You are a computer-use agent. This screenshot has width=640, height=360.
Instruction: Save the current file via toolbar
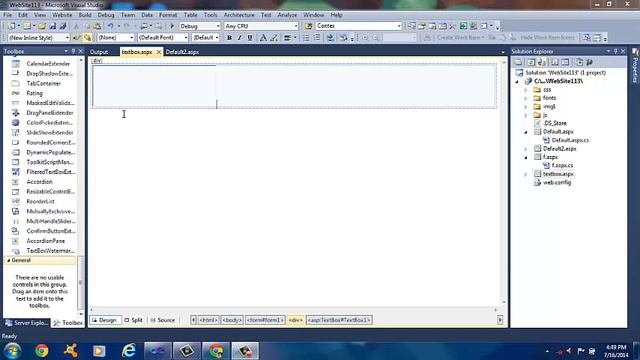click(53, 26)
